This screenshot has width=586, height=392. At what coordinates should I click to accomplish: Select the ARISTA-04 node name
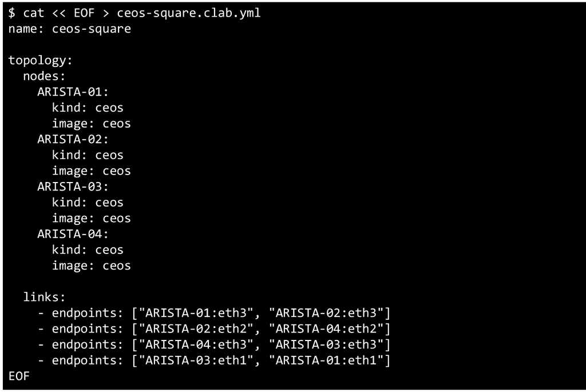(x=73, y=234)
